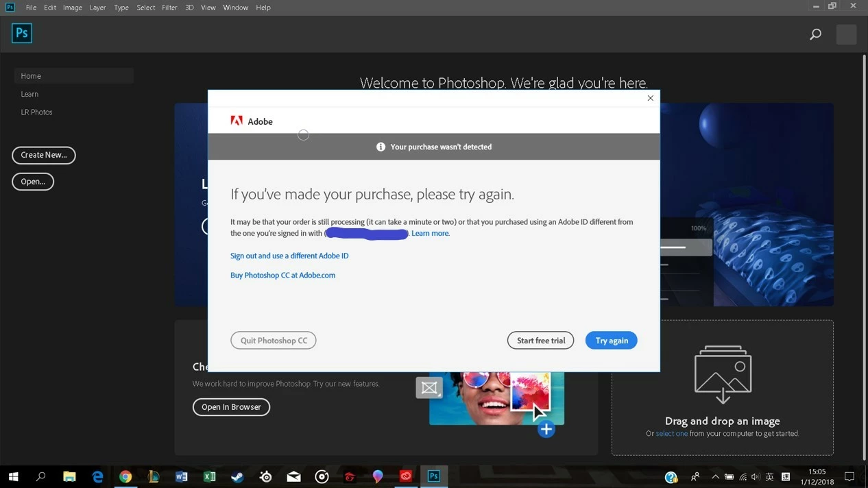Click Open In Browser button
The image size is (868, 488).
click(x=231, y=407)
